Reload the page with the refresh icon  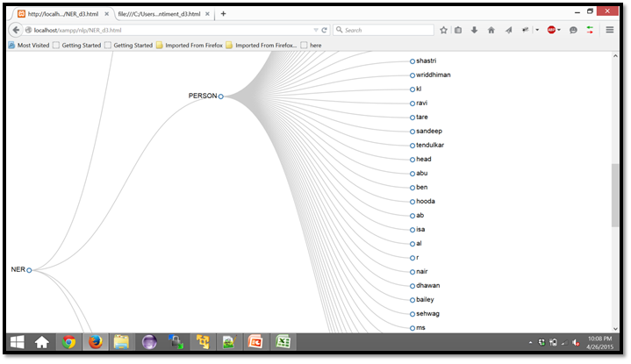pos(324,30)
